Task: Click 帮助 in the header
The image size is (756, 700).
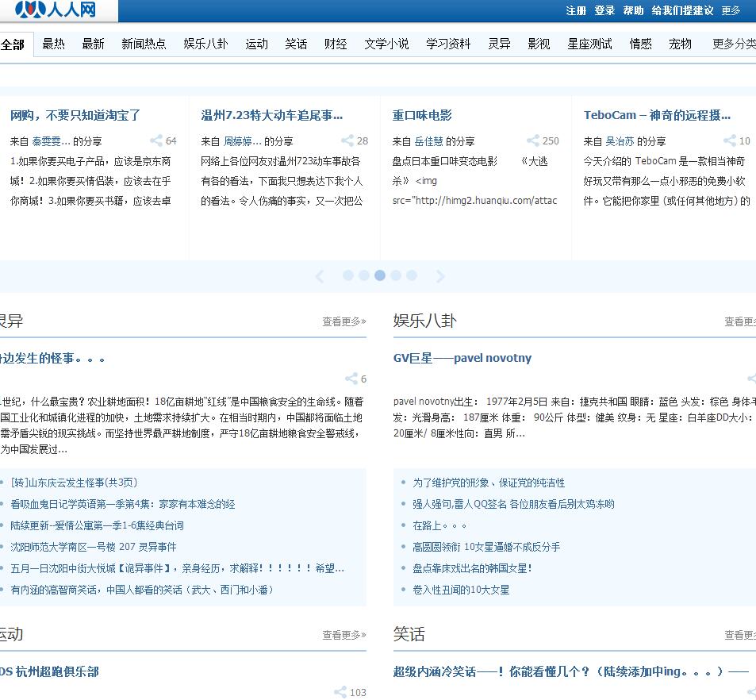Action: click(633, 10)
